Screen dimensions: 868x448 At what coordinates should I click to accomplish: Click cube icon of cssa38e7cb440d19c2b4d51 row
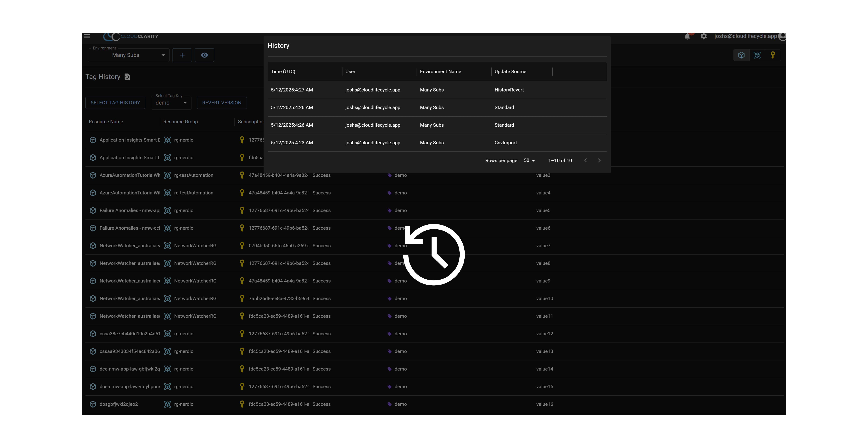(x=93, y=334)
